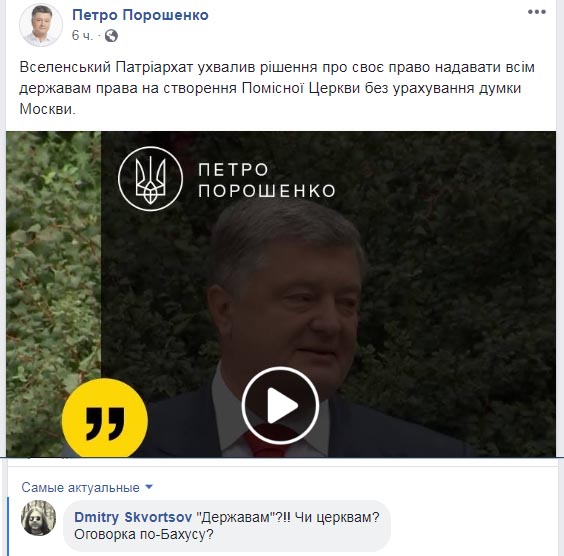Open Петро Порошенко profile picture
Viewport: 564px width, 556px height.
tap(41, 25)
